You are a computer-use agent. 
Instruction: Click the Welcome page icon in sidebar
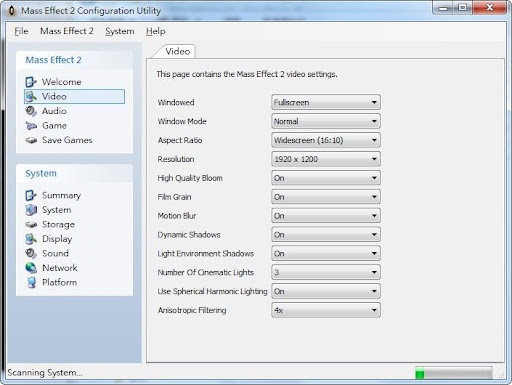click(31, 82)
